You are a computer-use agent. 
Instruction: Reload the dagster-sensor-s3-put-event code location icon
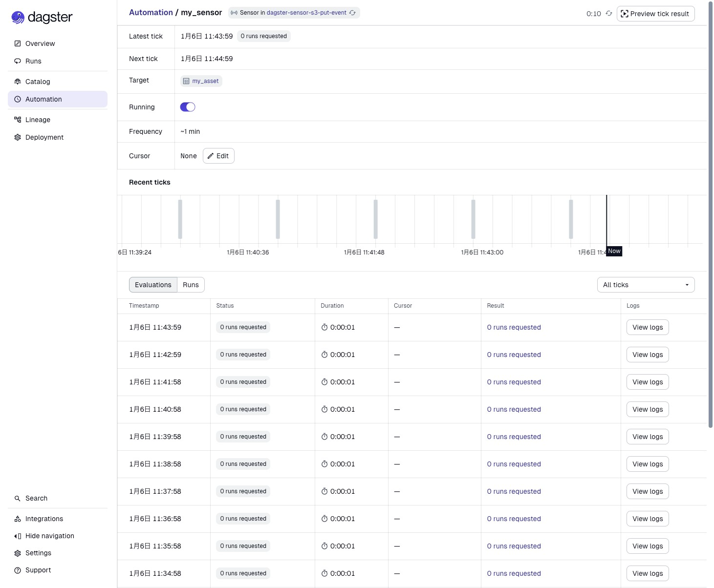point(352,13)
